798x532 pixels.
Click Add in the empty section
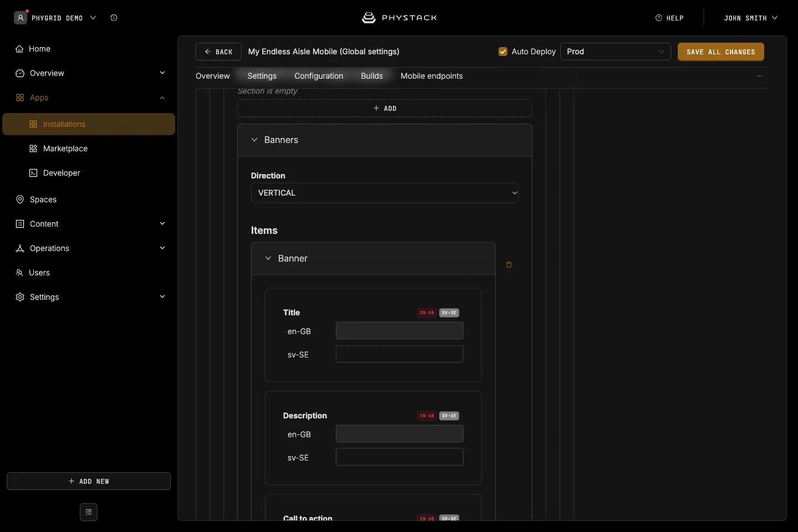pos(385,108)
